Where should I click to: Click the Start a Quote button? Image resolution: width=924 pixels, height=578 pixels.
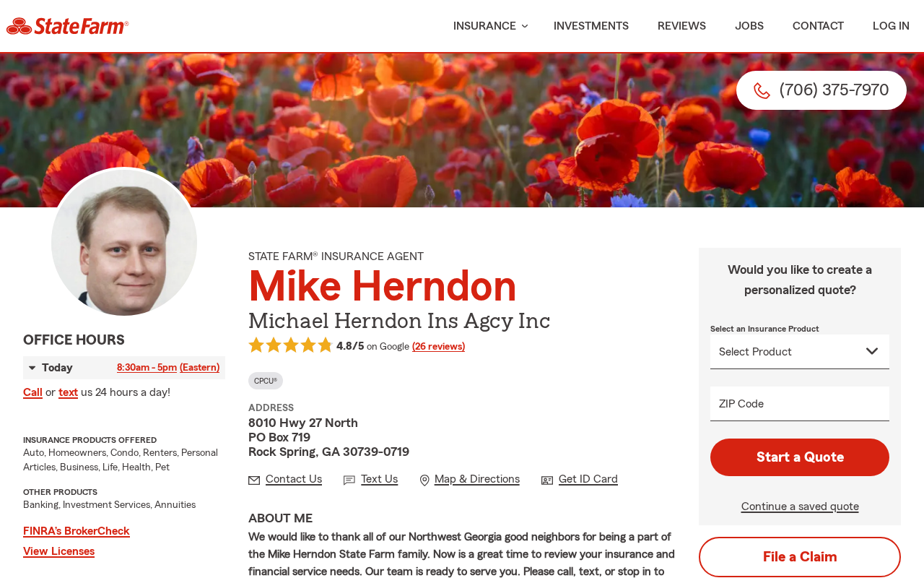point(800,457)
